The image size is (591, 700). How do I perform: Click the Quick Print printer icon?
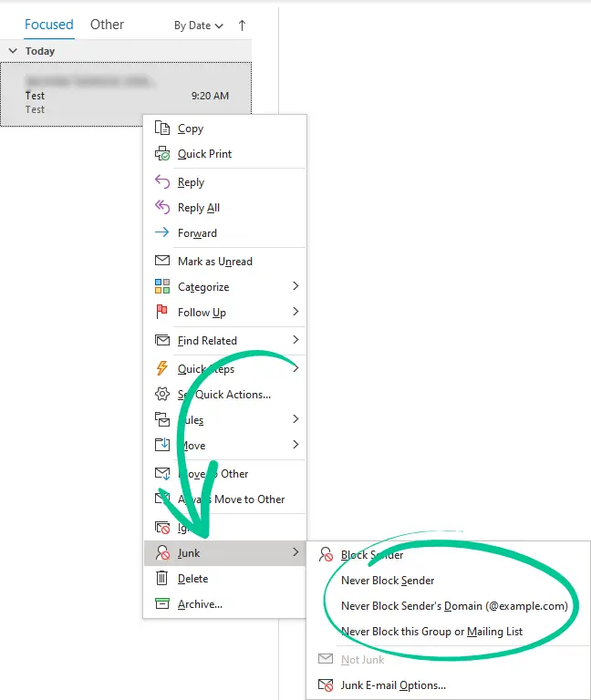162,154
